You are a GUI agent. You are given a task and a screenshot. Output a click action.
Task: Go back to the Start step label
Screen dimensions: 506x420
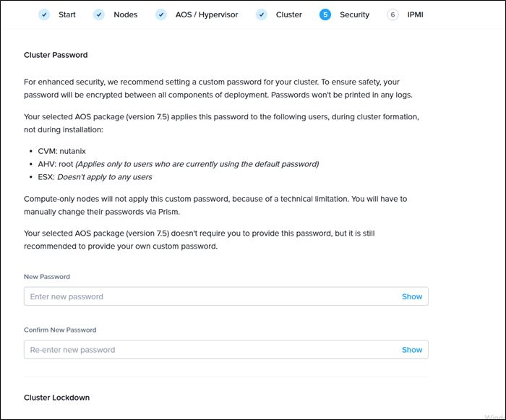coord(67,14)
